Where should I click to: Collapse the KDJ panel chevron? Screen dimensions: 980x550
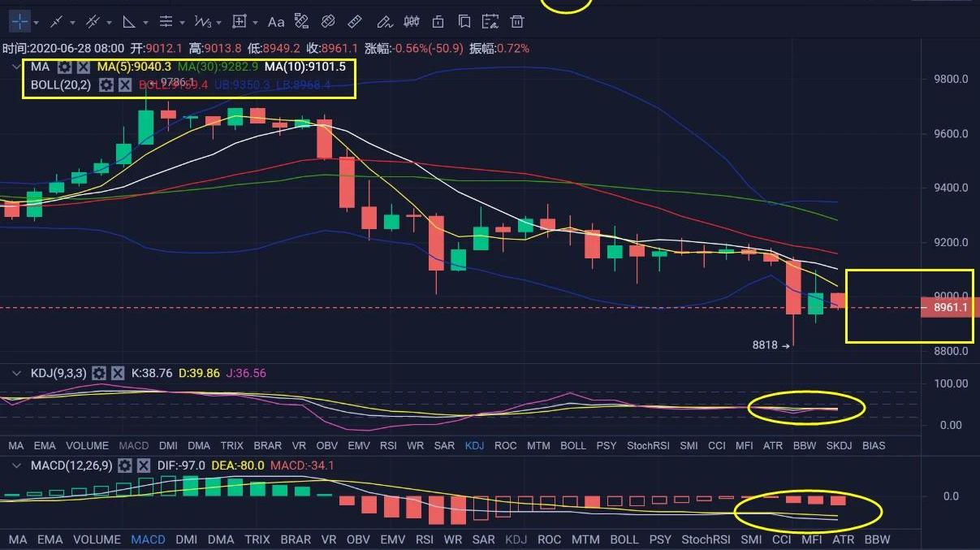tap(16, 374)
